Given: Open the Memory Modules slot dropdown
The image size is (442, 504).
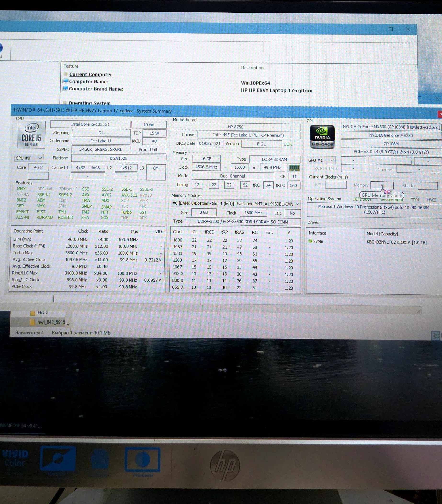Looking at the screenshot, I should coord(235,204).
